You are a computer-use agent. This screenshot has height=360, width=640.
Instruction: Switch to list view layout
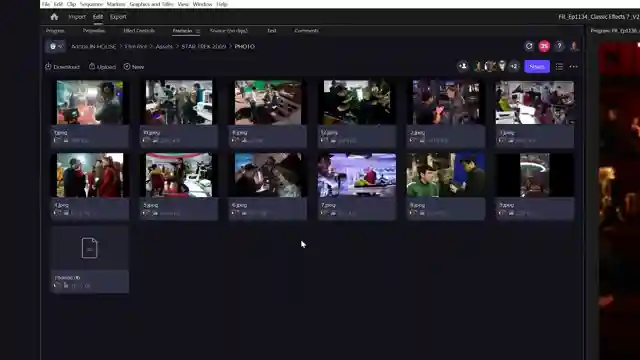click(559, 67)
